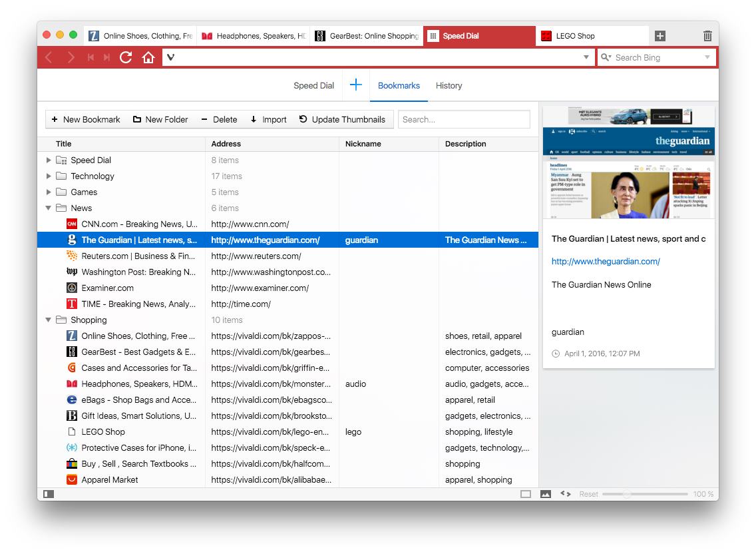
Task: Click the Washington Post favicon
Action: [72, 272]
